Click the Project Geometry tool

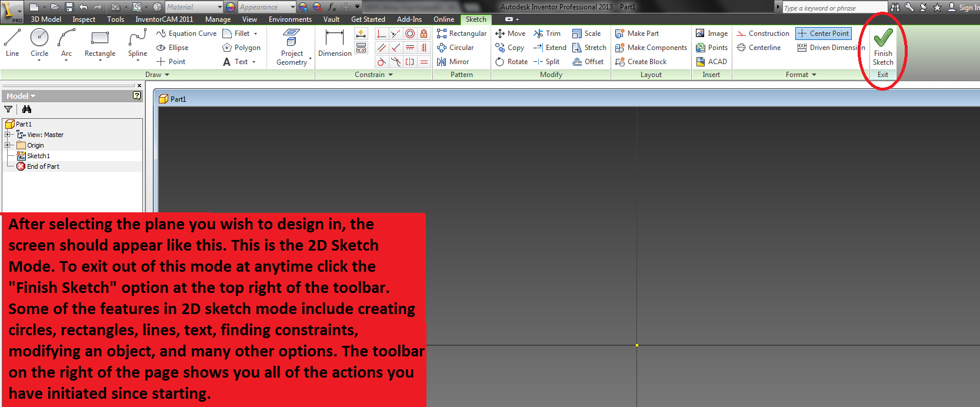(292, 47)
